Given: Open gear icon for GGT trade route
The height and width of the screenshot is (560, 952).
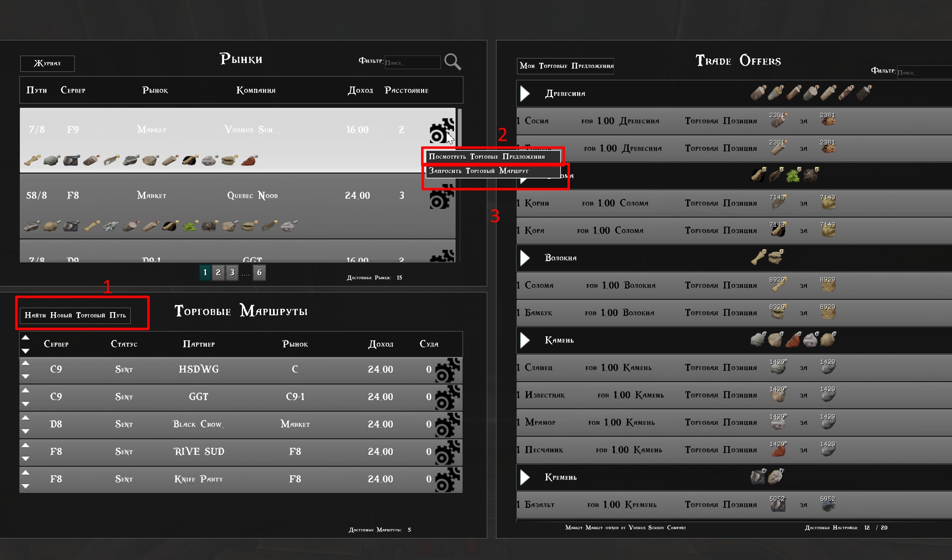Looking at the screenshot, I should (x=447, y=397).
